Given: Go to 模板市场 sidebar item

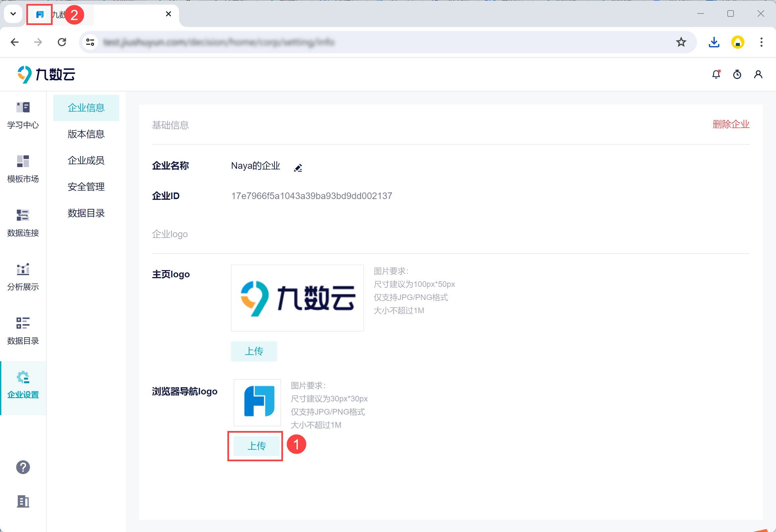Looking at the screenshot, I should tap(23, 169).
